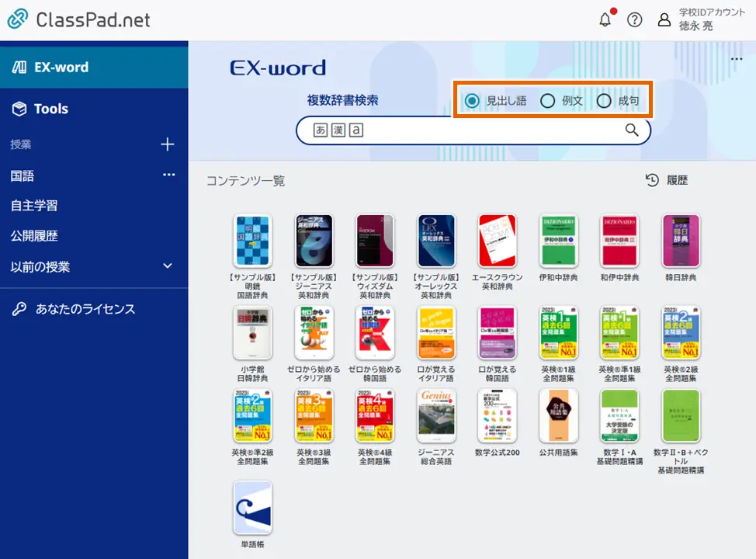
Task: Select the 例文 search option
Action: pyautogui.click(x=547, y=100)
